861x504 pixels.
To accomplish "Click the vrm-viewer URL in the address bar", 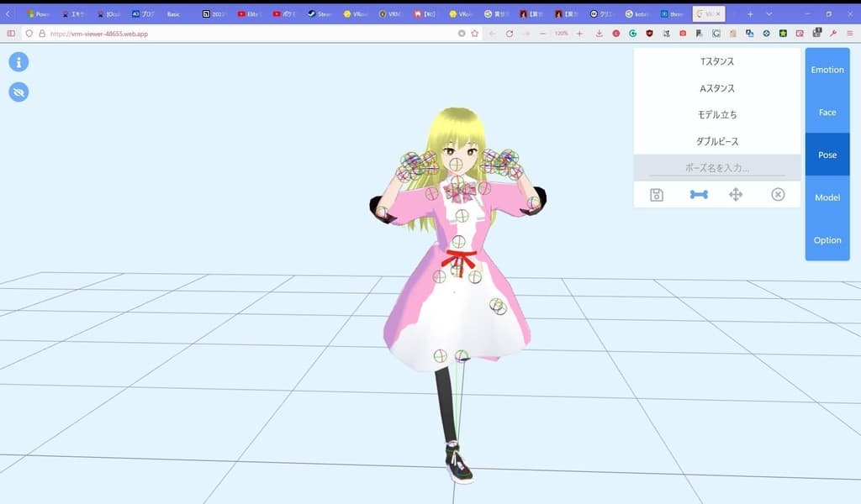I will tap(99, 34).
